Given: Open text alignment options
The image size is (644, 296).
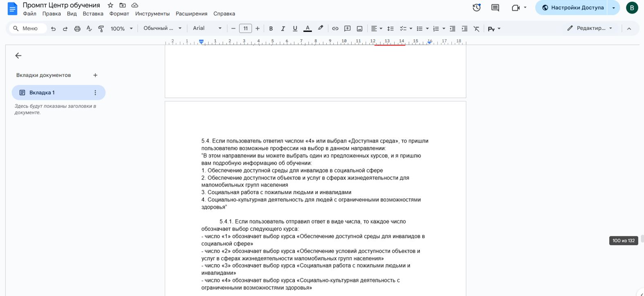Looking at the screenshot, I should click(376, 29).
